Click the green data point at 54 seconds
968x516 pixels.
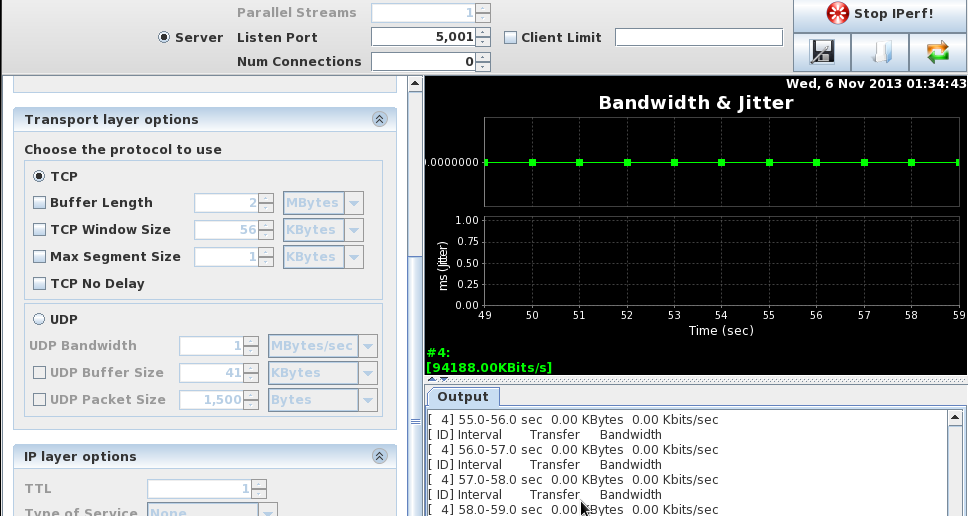tap(721, 163)
